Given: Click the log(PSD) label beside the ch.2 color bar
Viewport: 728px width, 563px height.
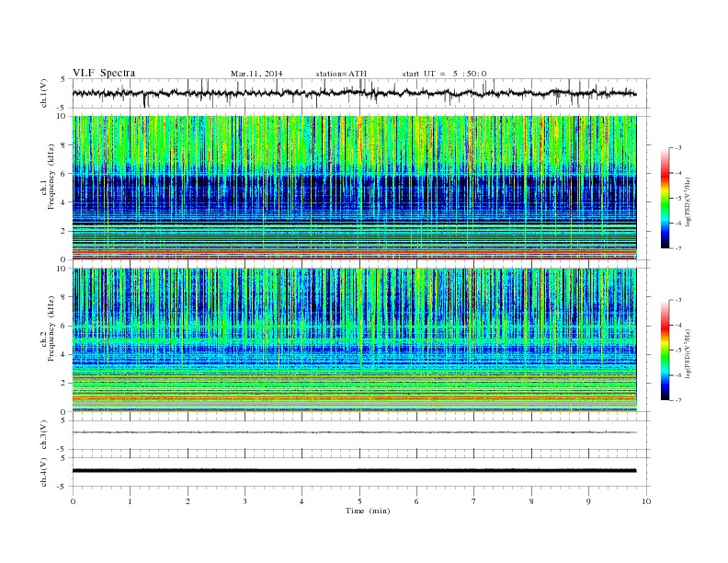Looking at the screenshot, I should (688, 352).
